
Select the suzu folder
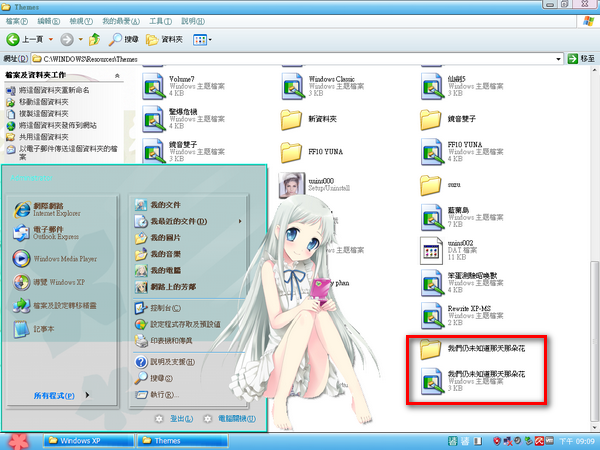pyautogui.click(x=440, y=185)
